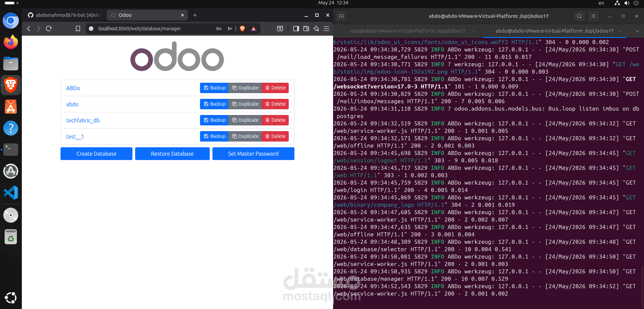
Task: Open the Activities workspace indicator
Action: tap(11, 3)
